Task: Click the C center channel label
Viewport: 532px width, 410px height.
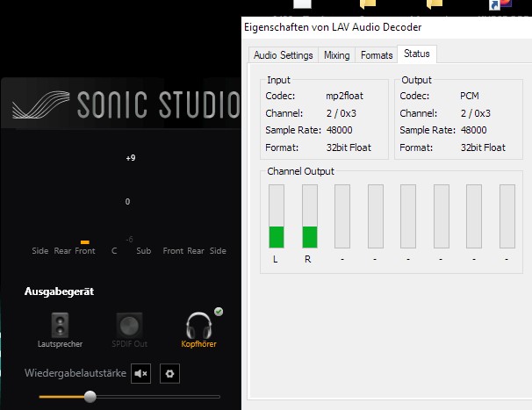Action: pyautogui.click(x=114, y=251)
